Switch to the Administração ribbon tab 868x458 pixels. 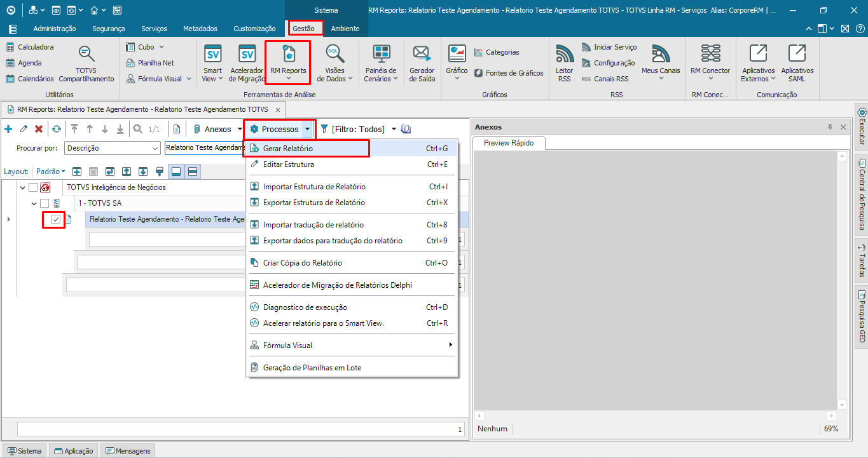[x=55, y=29]
